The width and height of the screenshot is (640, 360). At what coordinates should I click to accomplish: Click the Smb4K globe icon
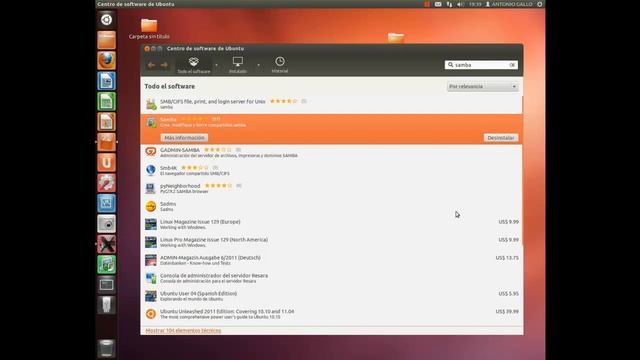pos(151,170)
